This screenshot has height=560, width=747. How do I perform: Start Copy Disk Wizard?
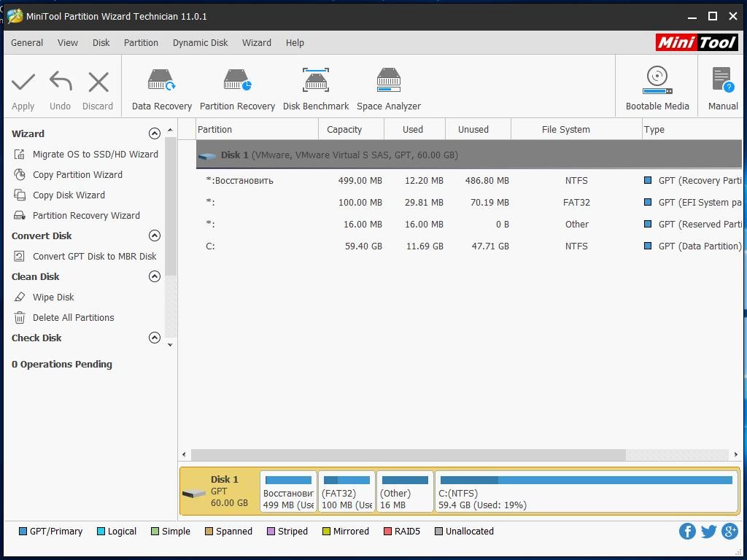click(69, 195)
